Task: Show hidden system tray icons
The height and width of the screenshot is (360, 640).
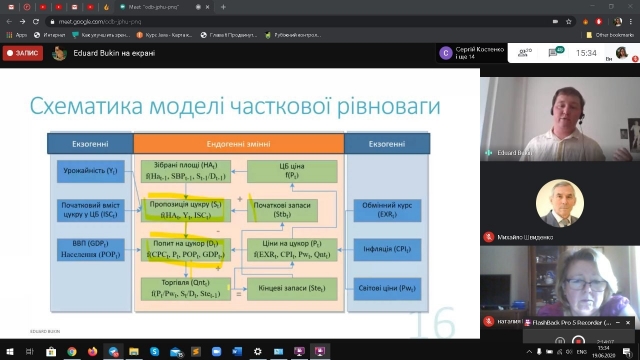Action: (529, 351)
